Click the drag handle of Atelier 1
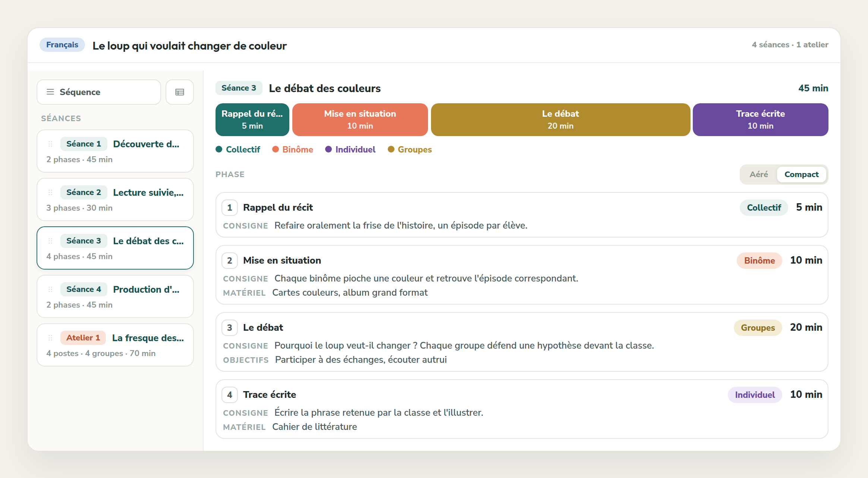868x478 pixels. [x=50, y=338]
